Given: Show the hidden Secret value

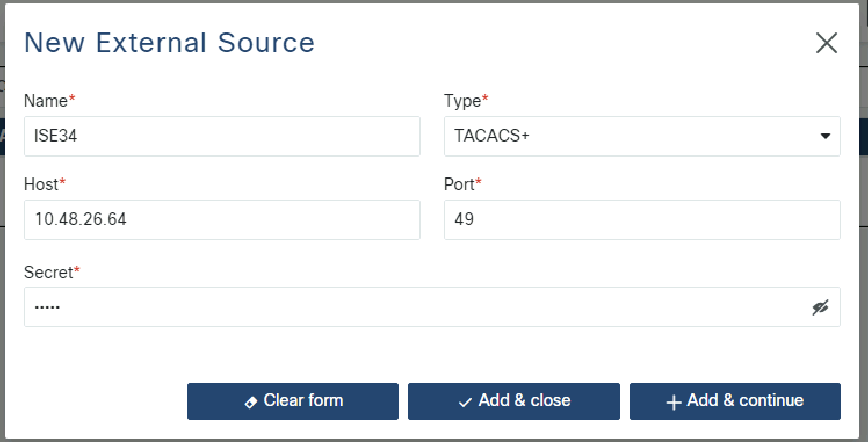Looking at the screenshot, I should tap(820, 307).
